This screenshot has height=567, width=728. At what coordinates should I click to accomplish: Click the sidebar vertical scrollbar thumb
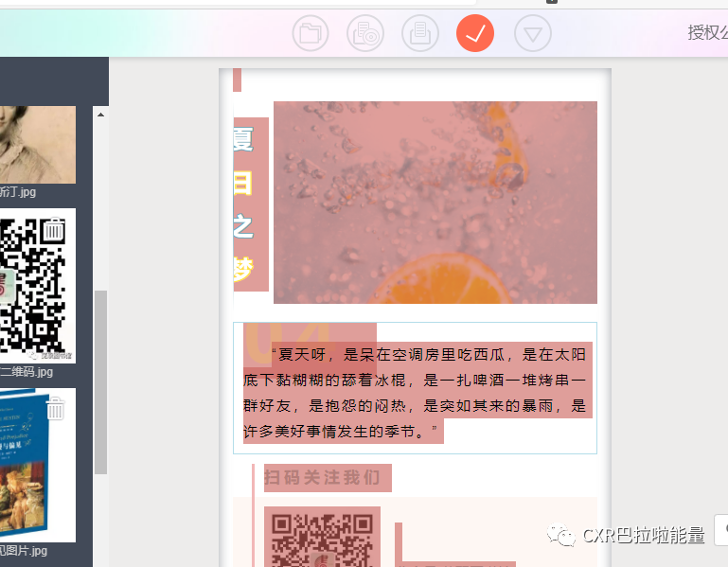coord(100,382)
